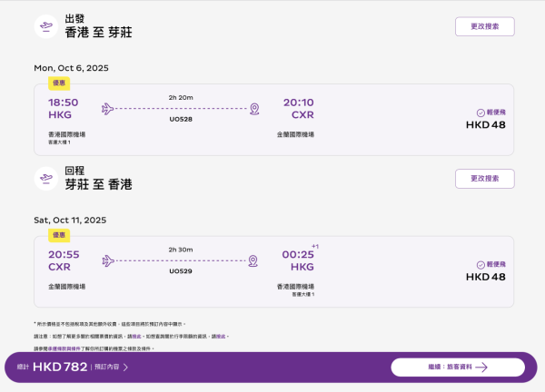Select the UO529 fare HKD 48
Viewport: 545px width, 392px height.
tap(486, 277)
